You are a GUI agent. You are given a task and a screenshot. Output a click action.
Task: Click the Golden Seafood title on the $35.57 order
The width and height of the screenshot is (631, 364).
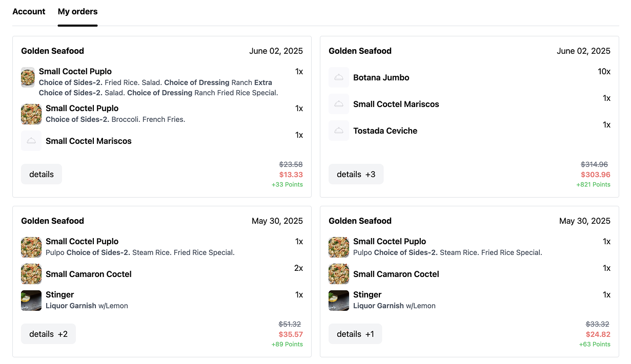tap(52, 221)
